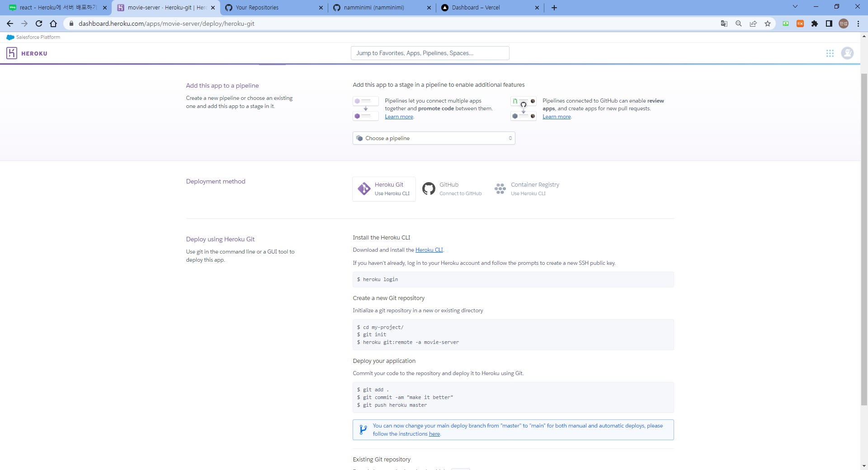Viewport: 868px width, 470px height.
Task: Click the translate page icon
Action: (724, 23)
